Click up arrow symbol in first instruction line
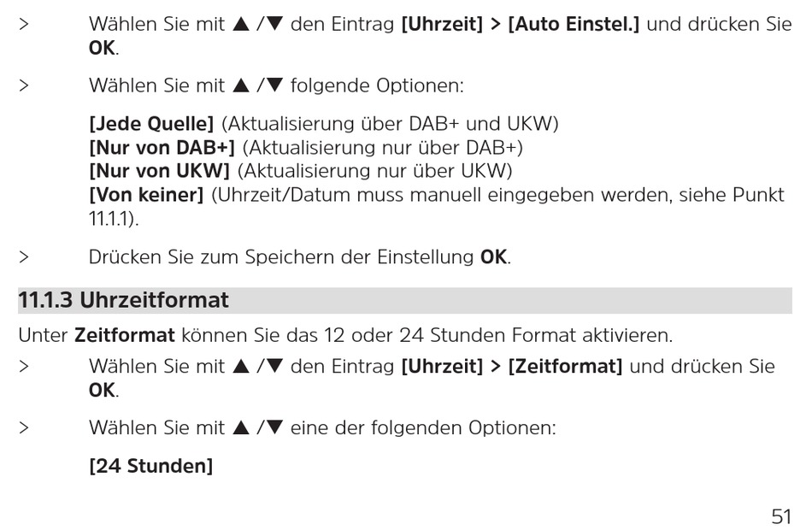Viewport: 812px width, 530px height. [x=241, y=24]
